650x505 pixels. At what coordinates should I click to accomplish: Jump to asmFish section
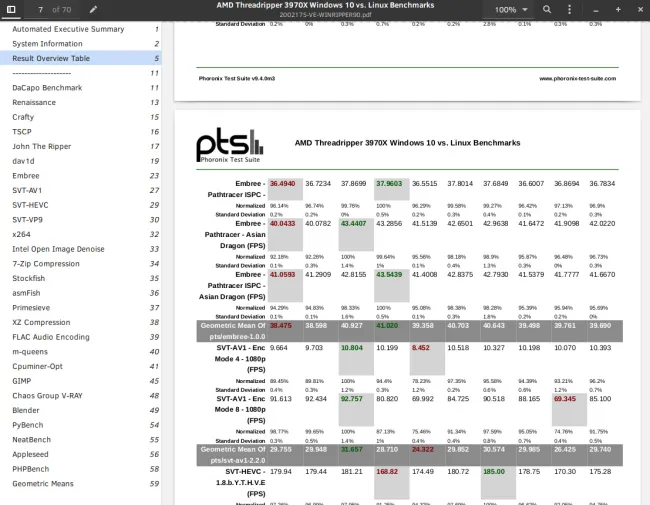click(80, 293)
